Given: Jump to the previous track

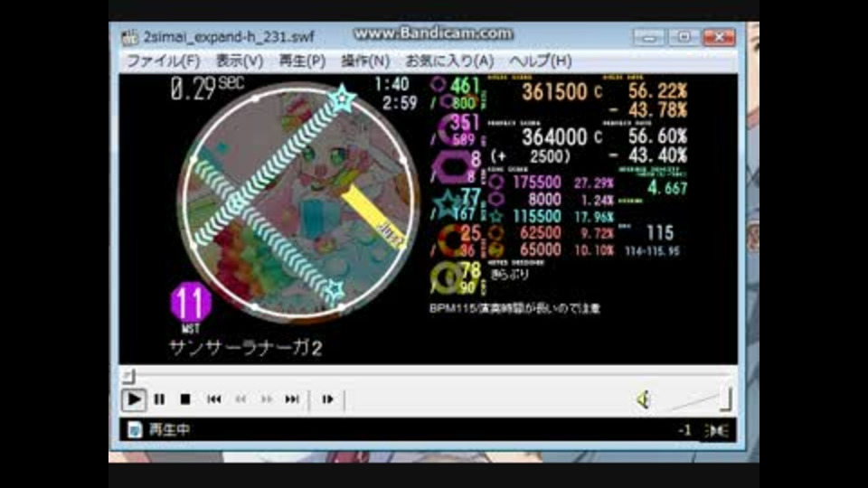Looking at the screenshot, I should click(x=214, y=399).
